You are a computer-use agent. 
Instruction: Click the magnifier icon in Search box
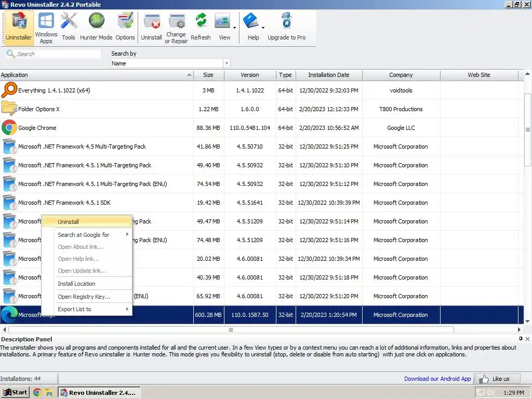click(x=10, y=54)
